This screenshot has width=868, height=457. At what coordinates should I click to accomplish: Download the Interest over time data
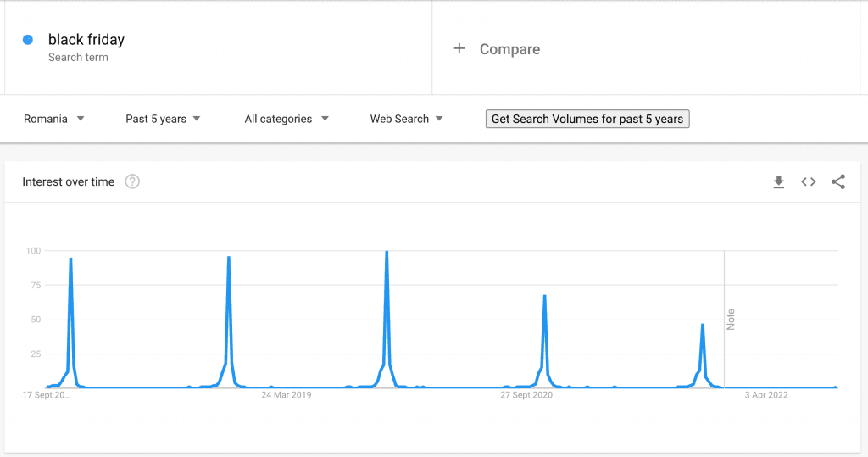pyautogui.click(x=778, y=182)
